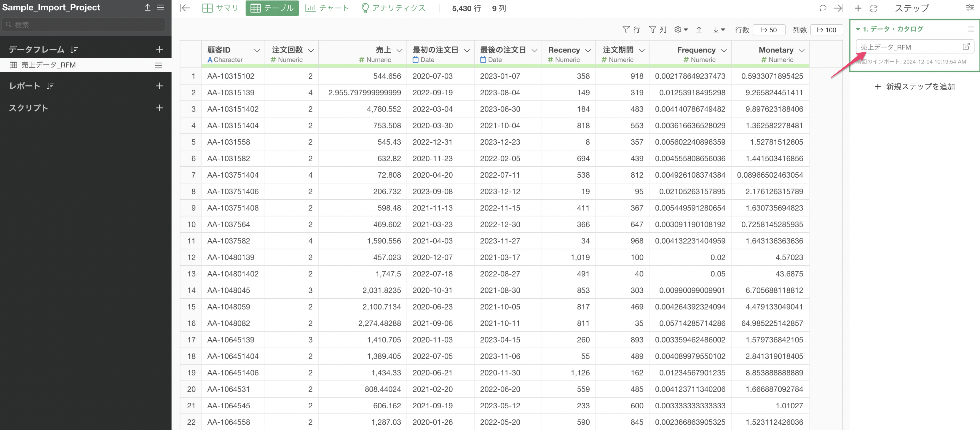980x430 pixels.
Task: Click the project export upload icon
Action: [x=147, y=8]
